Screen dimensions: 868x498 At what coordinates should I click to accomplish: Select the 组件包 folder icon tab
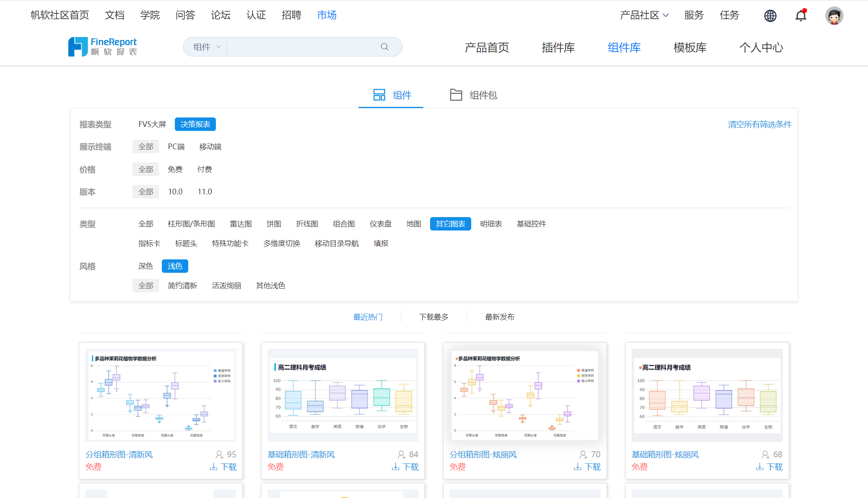click(456, 95)
